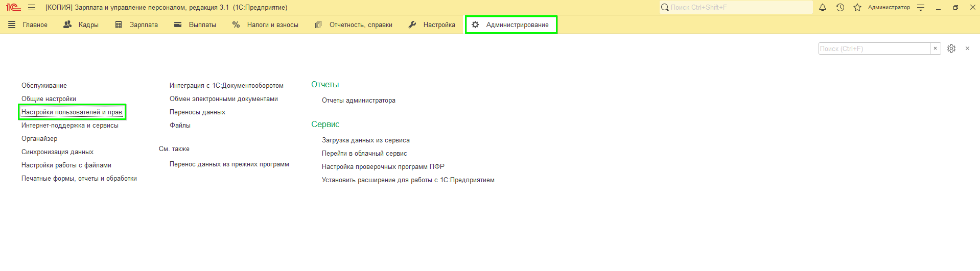980x271 pixels.
Task: Minimize the application window
Action: coord(938,8)
